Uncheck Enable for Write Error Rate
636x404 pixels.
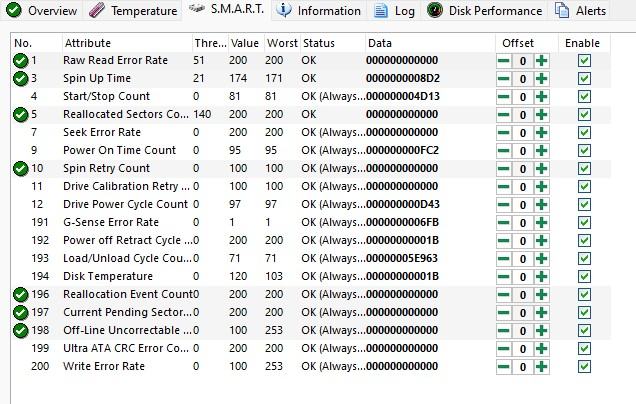[584, 367]
